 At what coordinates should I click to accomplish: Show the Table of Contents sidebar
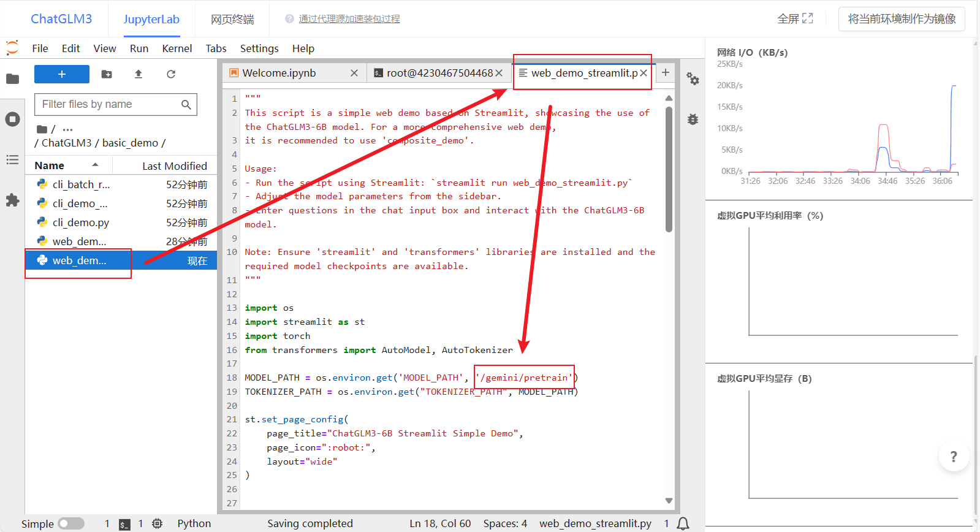click(12, 160)
